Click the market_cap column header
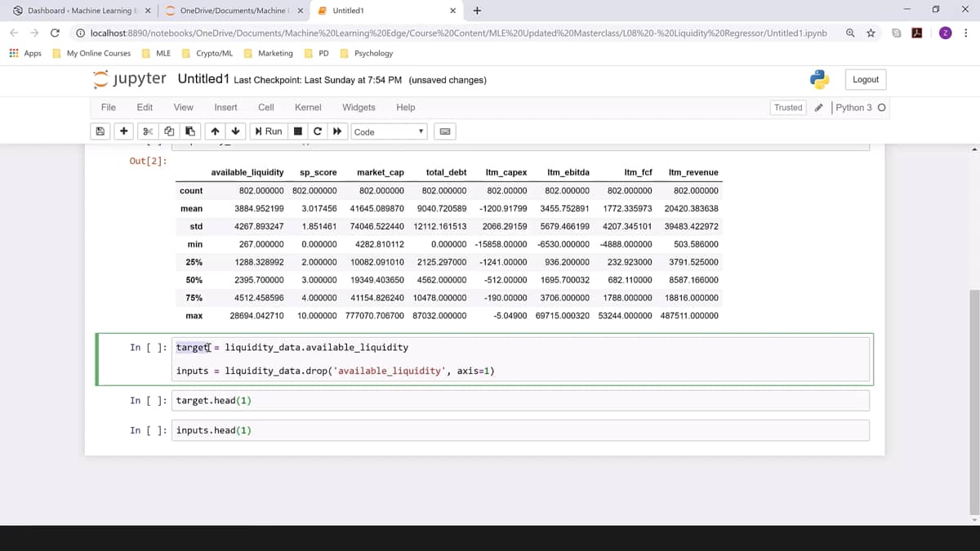The height and width of the screenshot is (551, 980). (x=381, y=173)
